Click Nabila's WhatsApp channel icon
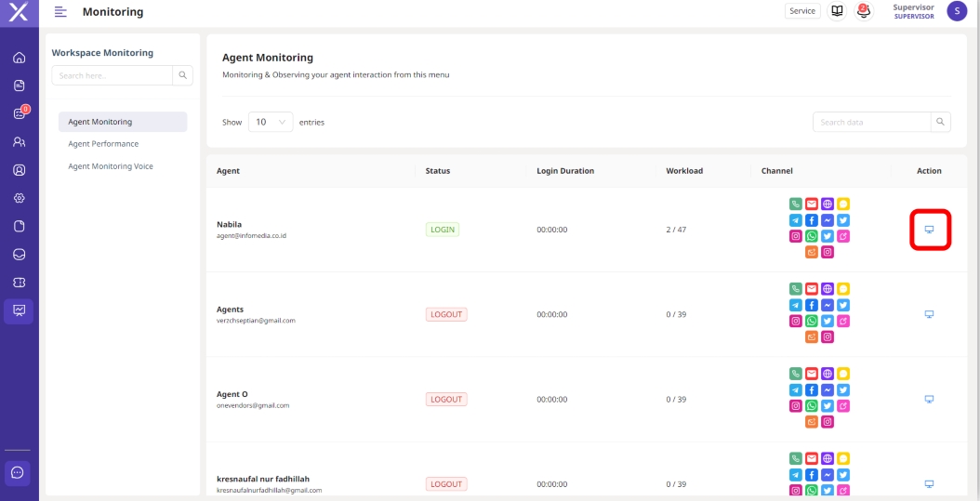Image resolution: width=980 pixels, height=501 pixels. pyautogui.click(x=811, y=236)
